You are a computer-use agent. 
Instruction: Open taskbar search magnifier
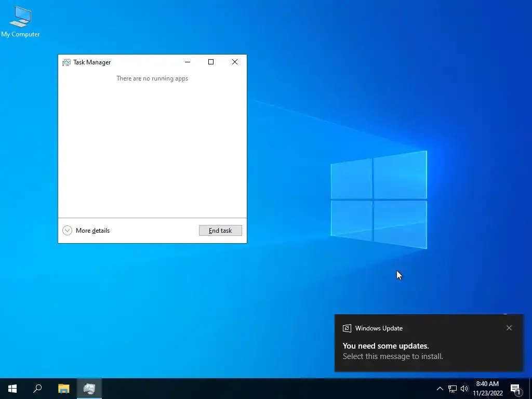pos(37,389)
